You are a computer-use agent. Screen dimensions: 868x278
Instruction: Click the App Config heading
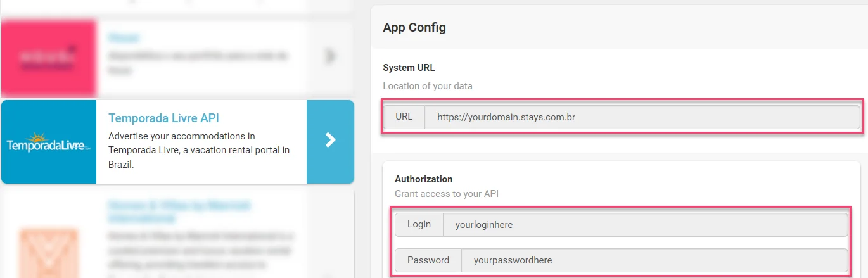[414, 28]
